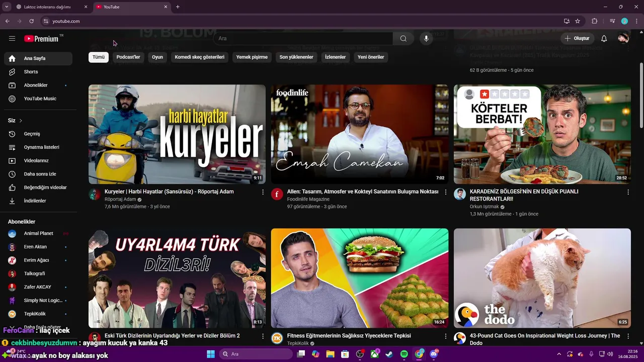Select the İzlenenler filter chip

(336, 57)
